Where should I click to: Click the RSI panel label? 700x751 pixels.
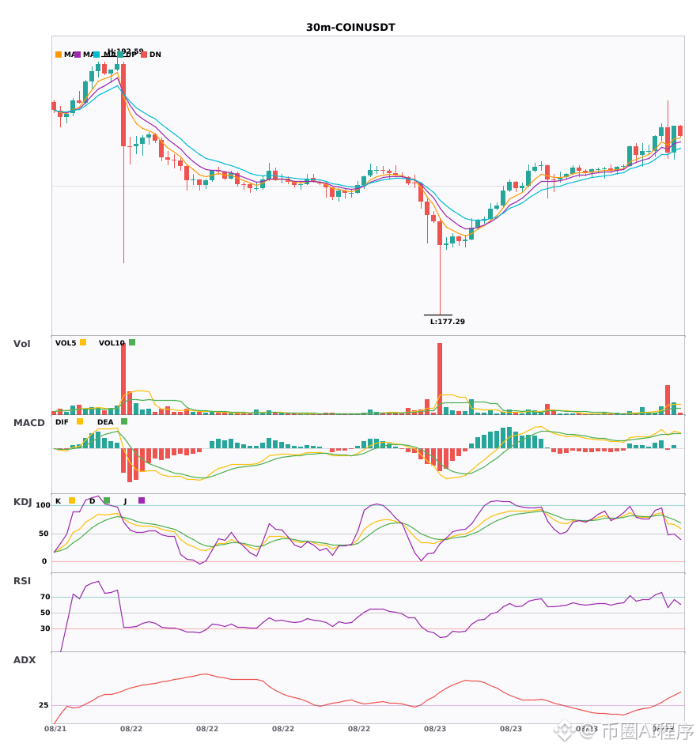(x=22, y=581)
